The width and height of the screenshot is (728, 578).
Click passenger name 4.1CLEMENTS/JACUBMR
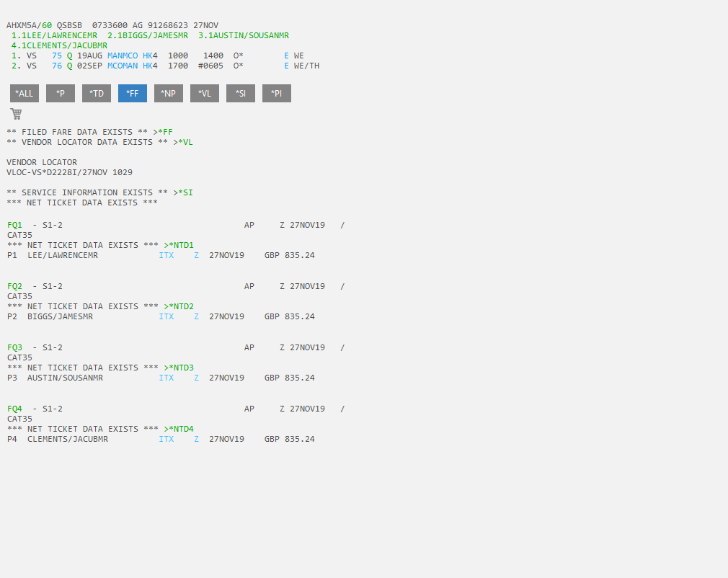[x=59, y=45]
